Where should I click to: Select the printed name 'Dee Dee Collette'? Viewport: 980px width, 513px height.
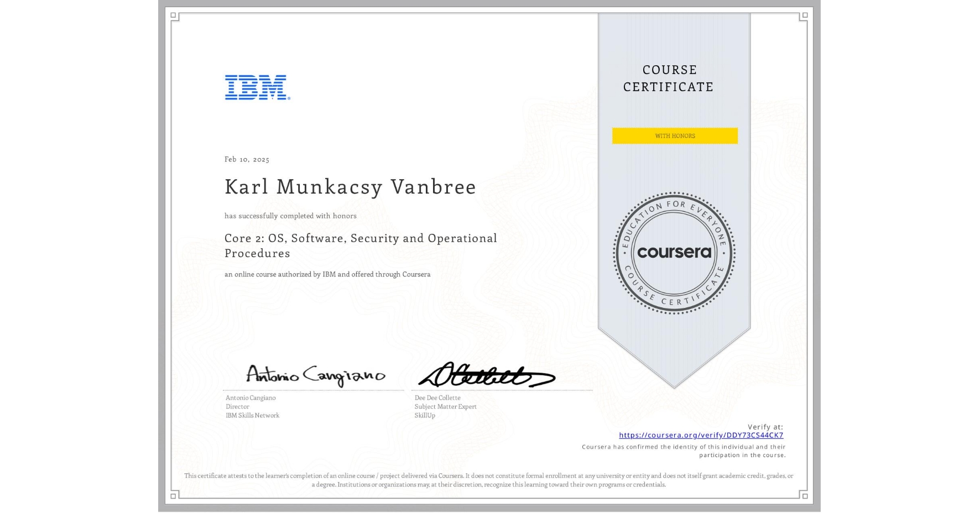pyautogui.click(x=437, y=398)
